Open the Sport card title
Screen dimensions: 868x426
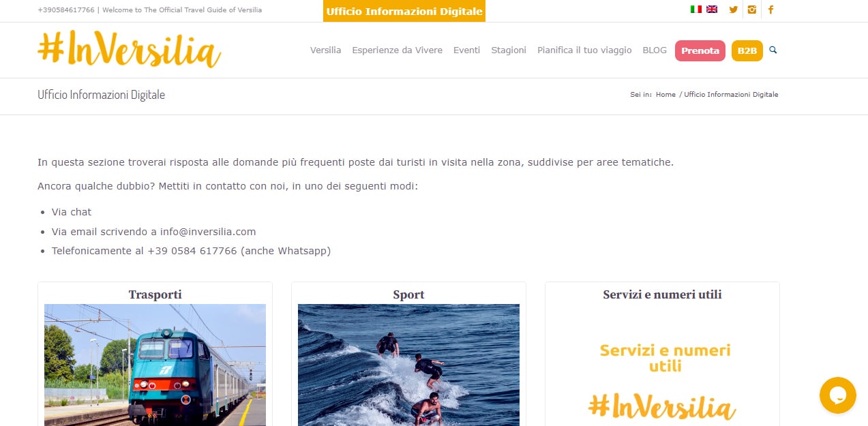[x=408, y=294]
